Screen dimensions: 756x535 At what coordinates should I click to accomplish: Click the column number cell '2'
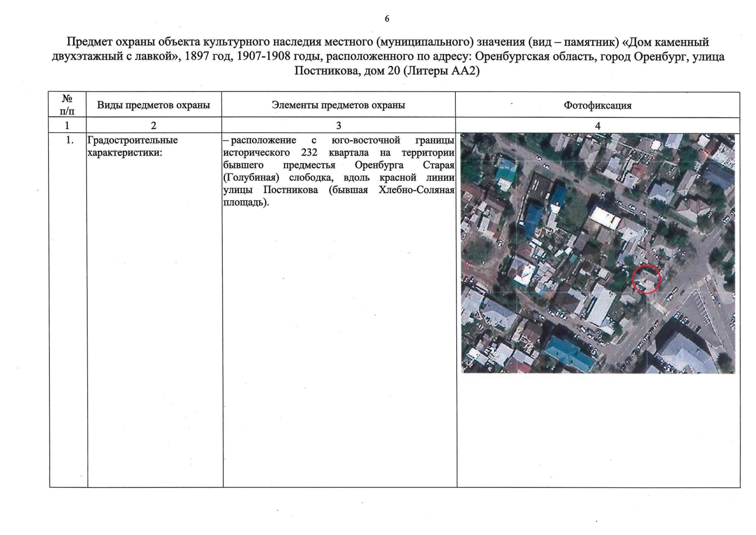click(x=154, y=126)
